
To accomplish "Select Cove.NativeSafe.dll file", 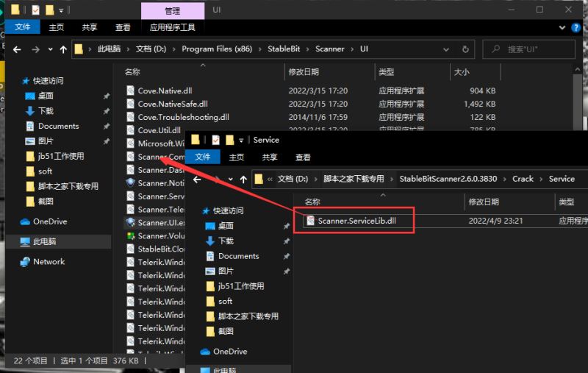I will point(173,104).
